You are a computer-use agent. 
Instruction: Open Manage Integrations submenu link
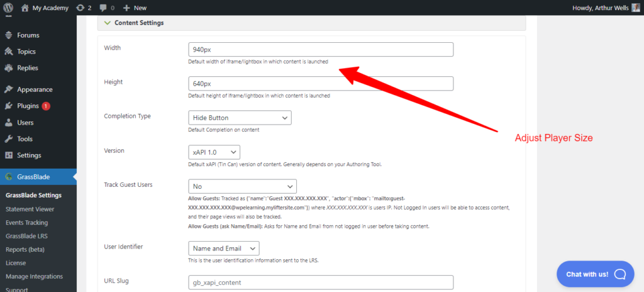[x=34, y=276]
